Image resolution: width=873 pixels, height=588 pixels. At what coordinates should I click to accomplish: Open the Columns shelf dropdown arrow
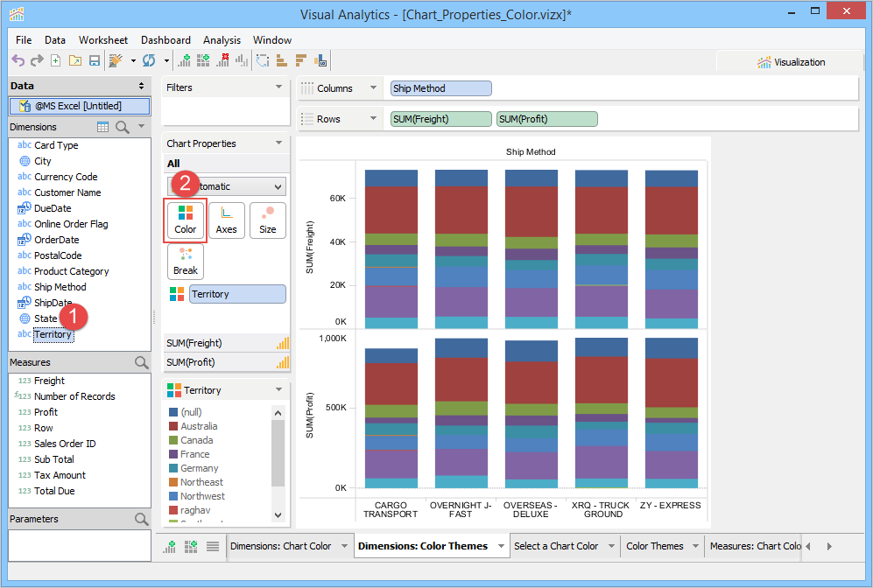[x=373, y=88]
